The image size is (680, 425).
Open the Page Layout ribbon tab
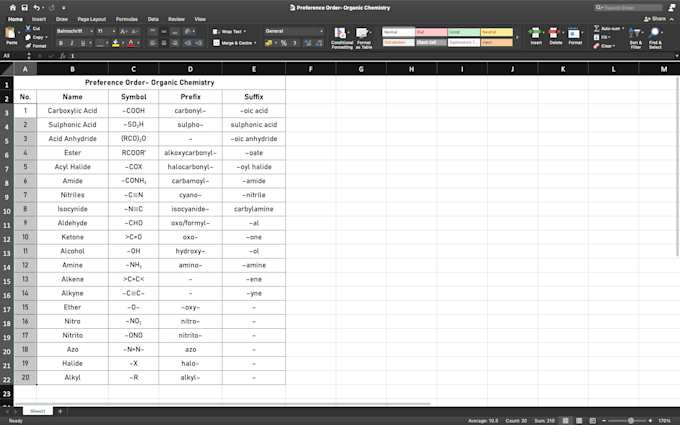tap(92, 19)
